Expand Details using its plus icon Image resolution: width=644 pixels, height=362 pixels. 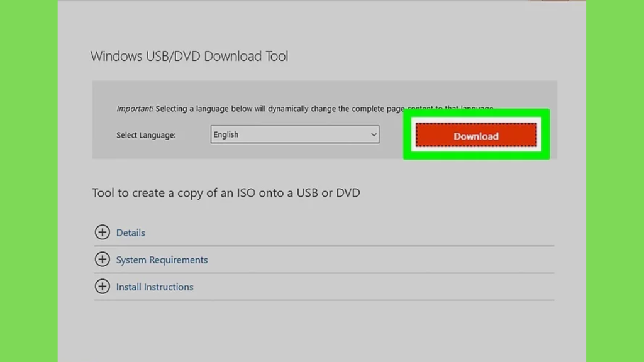[103, 233]
